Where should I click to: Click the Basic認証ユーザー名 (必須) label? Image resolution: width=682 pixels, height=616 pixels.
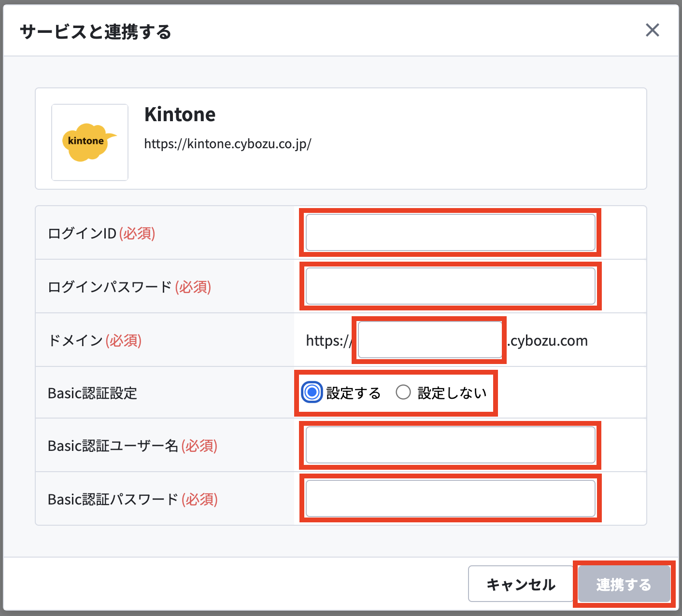[132, 446]
